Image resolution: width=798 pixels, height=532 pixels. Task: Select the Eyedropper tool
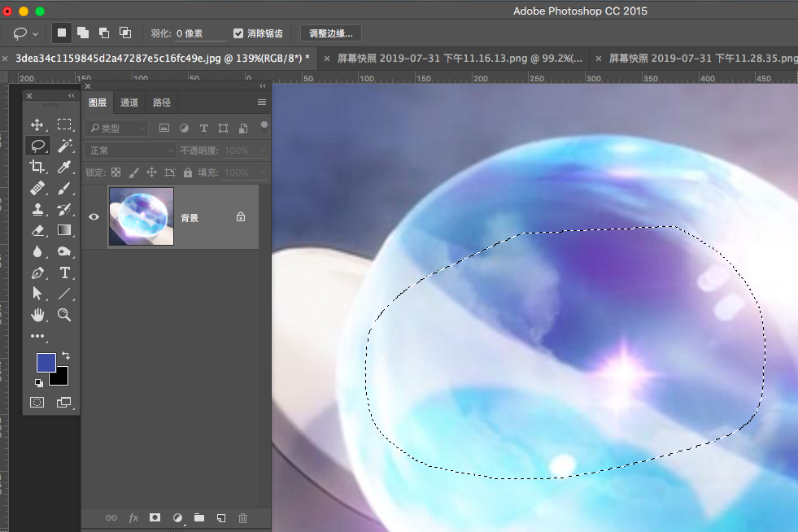(x=64, y=167)
